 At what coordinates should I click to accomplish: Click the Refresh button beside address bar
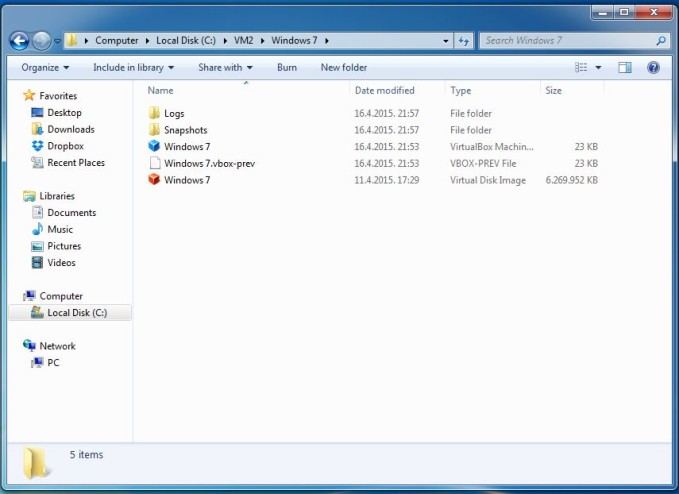(x=464, y=41)
